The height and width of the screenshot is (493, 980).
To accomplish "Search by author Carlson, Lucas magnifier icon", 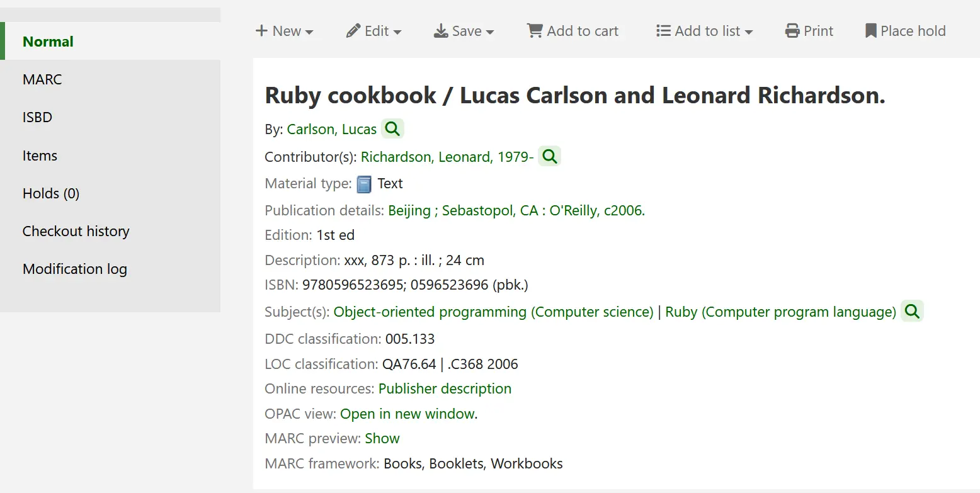I will [392, 129].
